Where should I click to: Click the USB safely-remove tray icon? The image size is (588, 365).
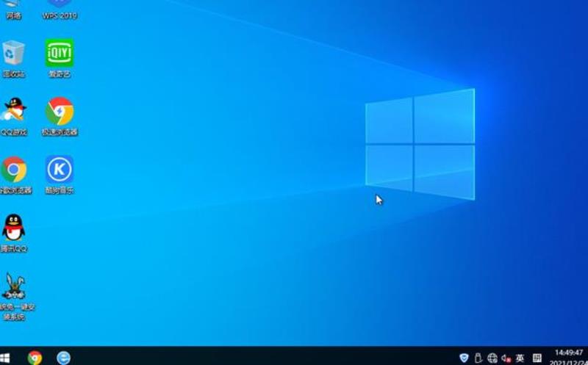coord(478,358)
